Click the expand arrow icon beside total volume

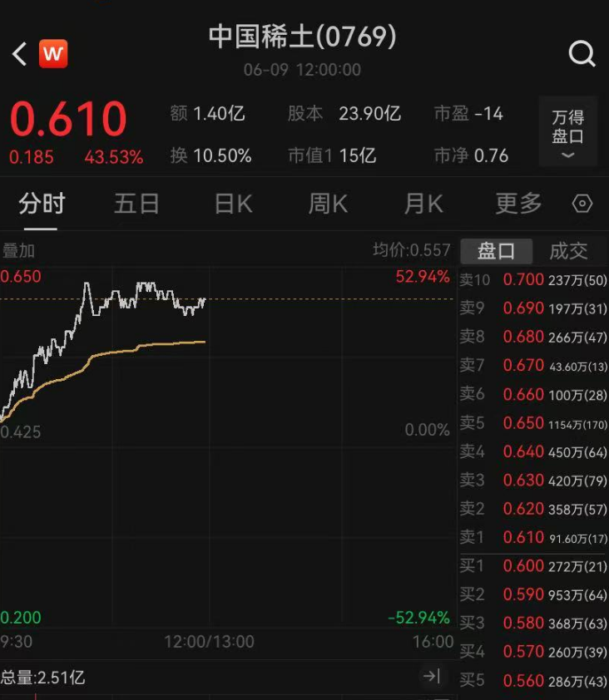click(x=431, y=677)
